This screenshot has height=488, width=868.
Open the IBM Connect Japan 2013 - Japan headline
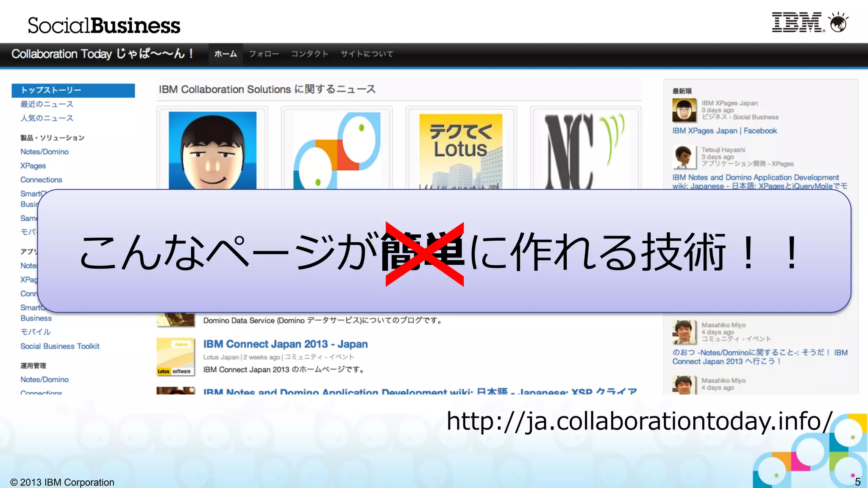[285, 344]
